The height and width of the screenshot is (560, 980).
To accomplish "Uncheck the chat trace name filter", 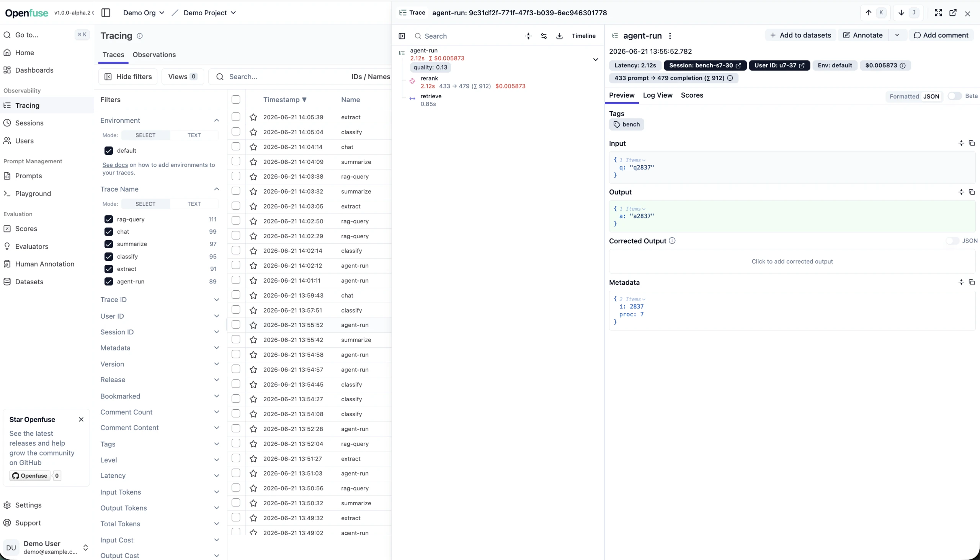I will coord(109,231).
